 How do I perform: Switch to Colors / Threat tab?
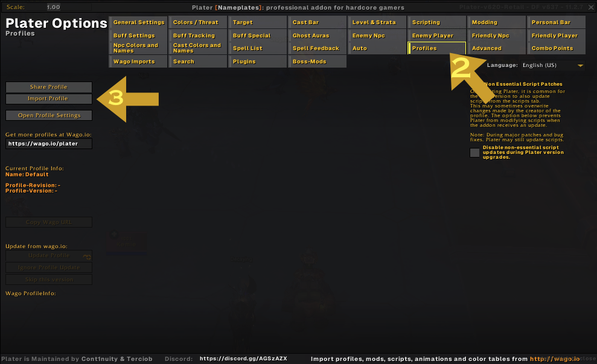(x=198, y=22)
